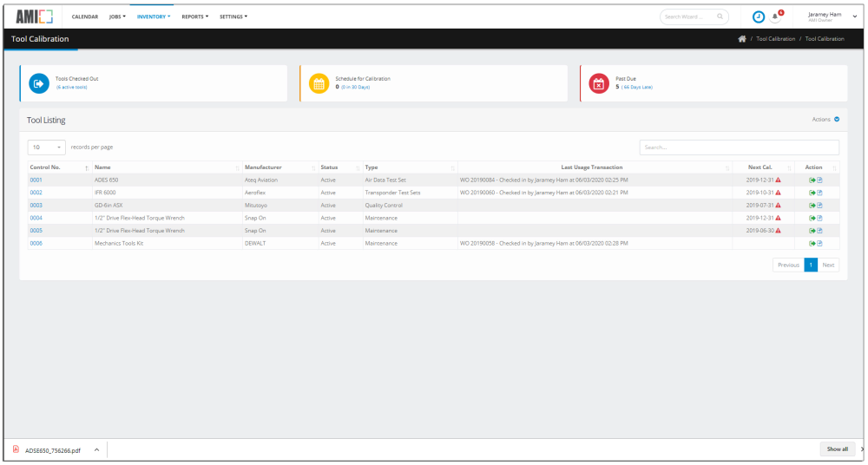Click the red warning triangle beside 2019-06-30
Image resolution: width=868 pixels, height=465 pixels.
778,231
